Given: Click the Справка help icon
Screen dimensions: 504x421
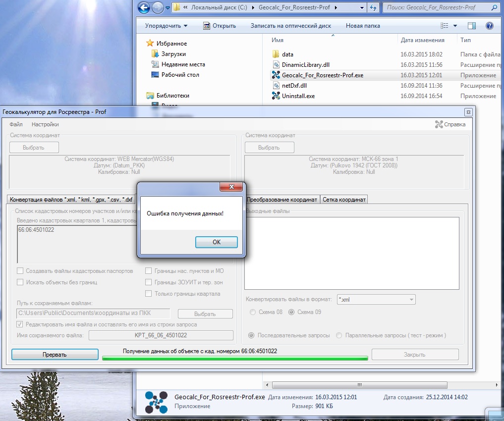Looking at the screenshot, I should point(439,124).
